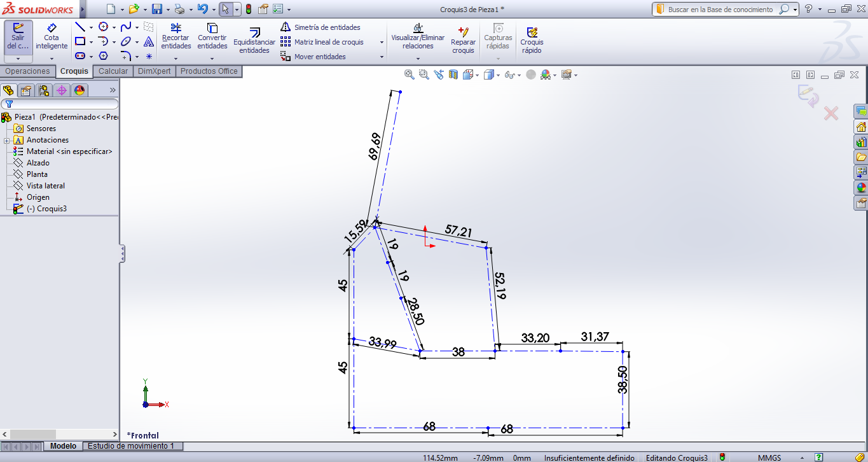Select the Line sketch tool
Screen dimensions: 868x462
[x=80, y=27]
